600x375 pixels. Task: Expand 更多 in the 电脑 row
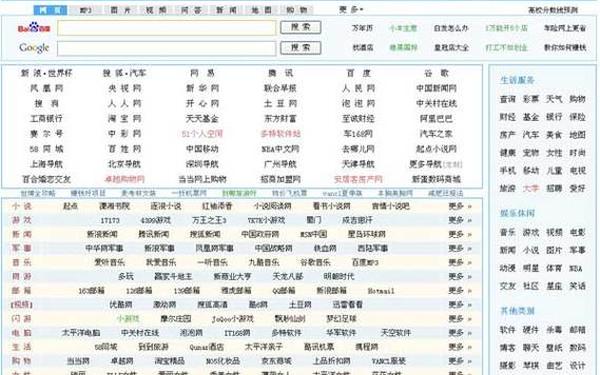click(x=460, y=333)
